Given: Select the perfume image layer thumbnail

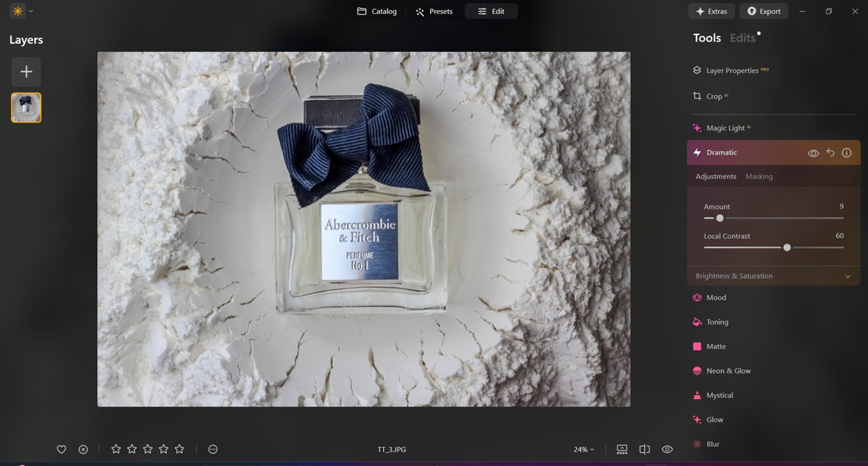Looking at the screenshot, I should [26, 107].
